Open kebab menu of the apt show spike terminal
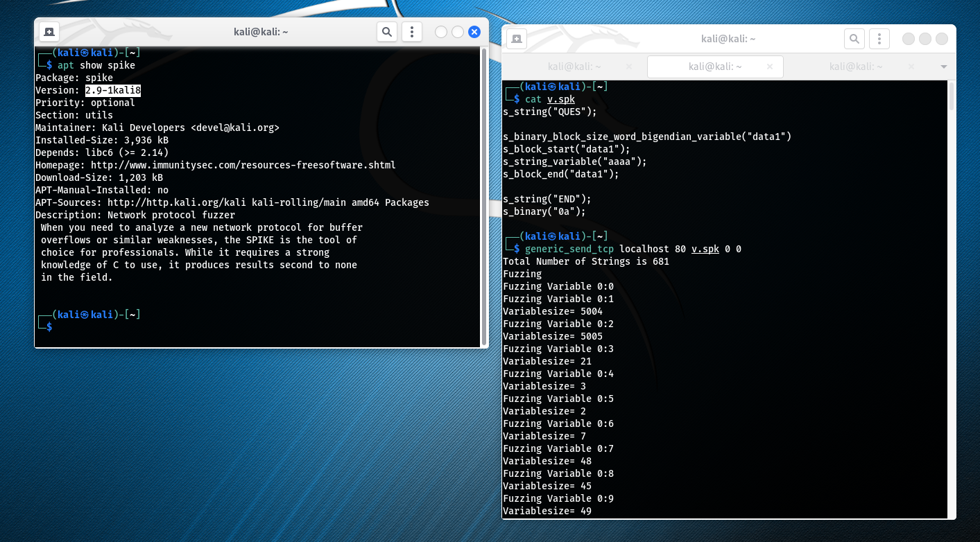Screen dimensions: 980x542 [412, 32]
